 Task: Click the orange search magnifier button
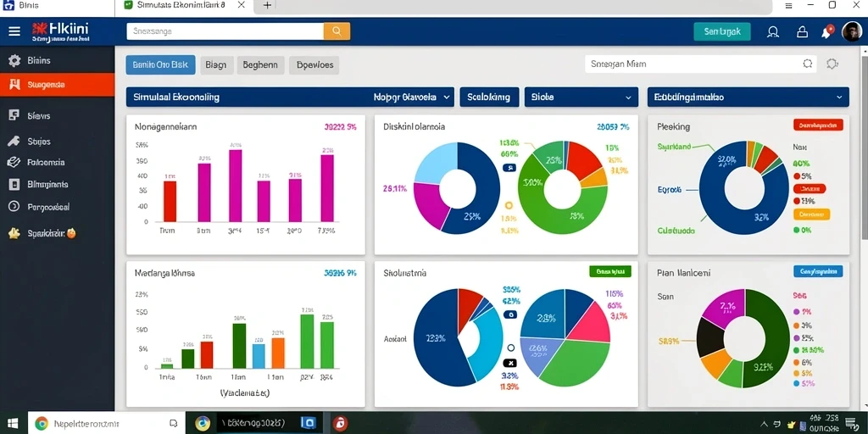point(337,31)
